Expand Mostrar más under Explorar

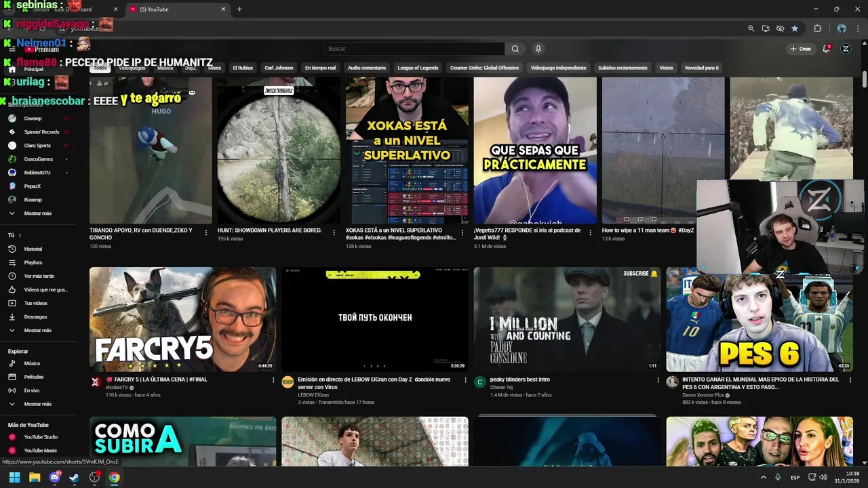coord(39,404)
